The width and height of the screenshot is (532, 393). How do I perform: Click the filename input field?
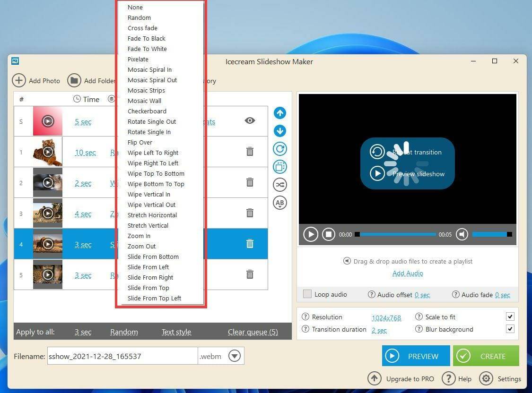(122, 356)
